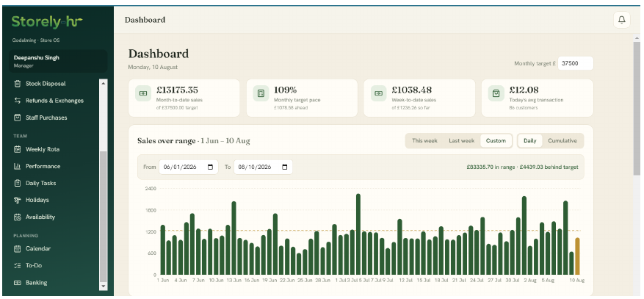
Task: Click the Weekly Rota calendar icon
Action: [x=17, y=150]
